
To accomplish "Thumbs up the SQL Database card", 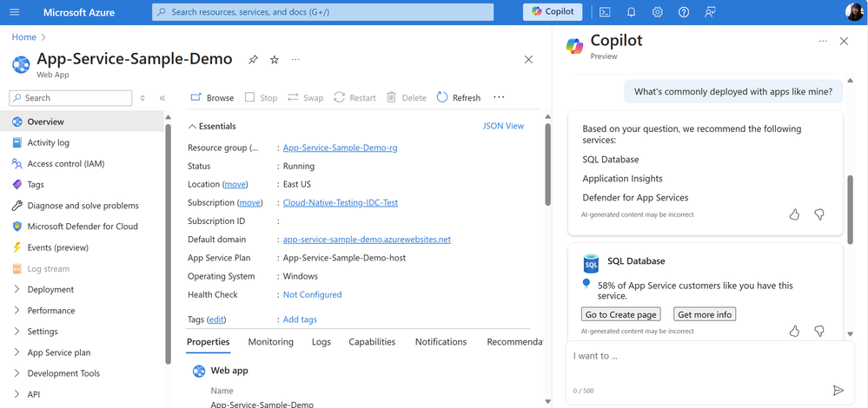I will pyautogui.click(x=794, y=331).
